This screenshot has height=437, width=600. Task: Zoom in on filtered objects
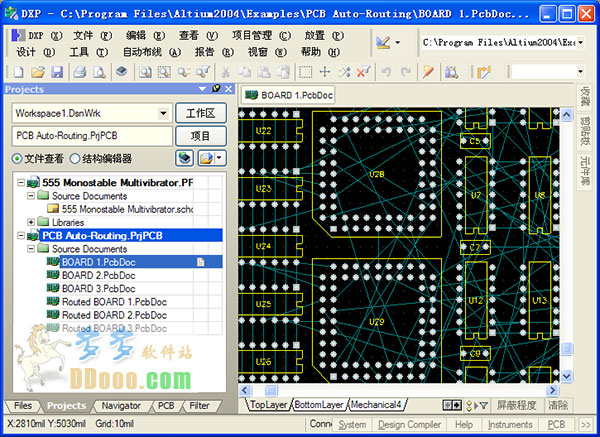pos(203,72)
